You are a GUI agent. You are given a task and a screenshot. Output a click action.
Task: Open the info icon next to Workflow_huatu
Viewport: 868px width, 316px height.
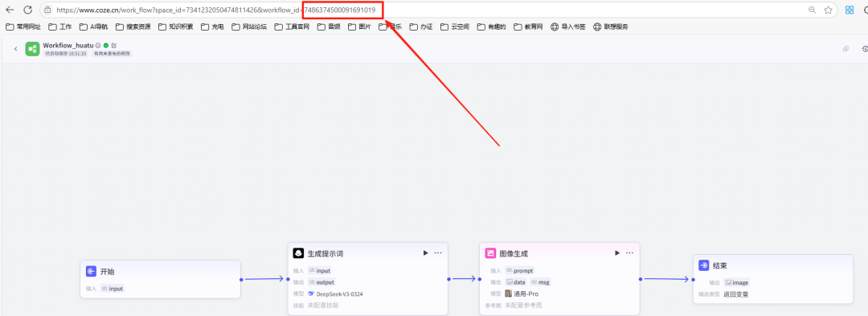coord(98,45)
